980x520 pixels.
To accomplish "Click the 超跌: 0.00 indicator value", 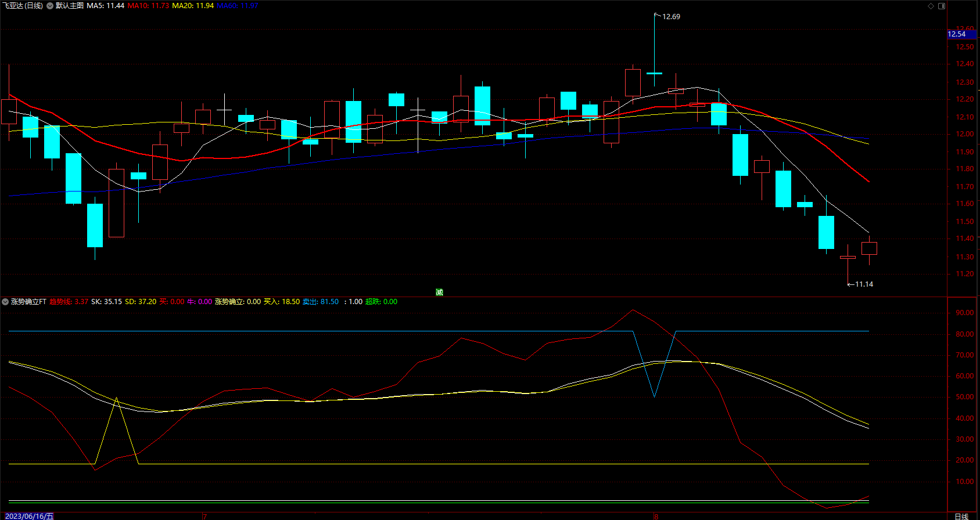I will tap(381, 302).
